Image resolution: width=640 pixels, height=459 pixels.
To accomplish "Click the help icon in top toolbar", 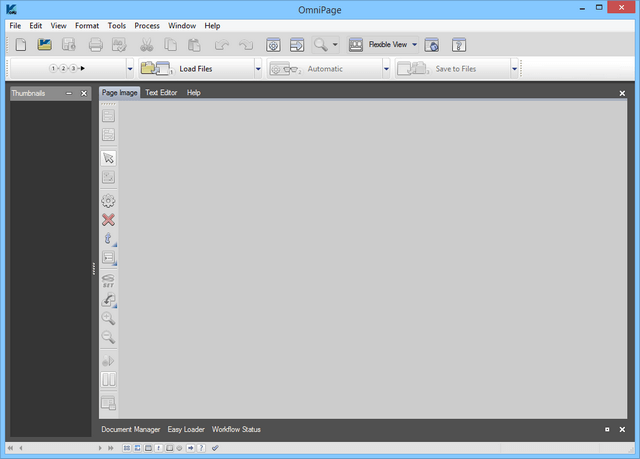I will [459, 45].
